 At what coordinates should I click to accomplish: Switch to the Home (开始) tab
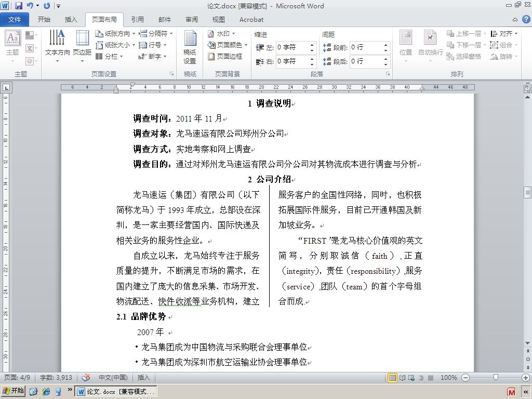coord(44,20)
